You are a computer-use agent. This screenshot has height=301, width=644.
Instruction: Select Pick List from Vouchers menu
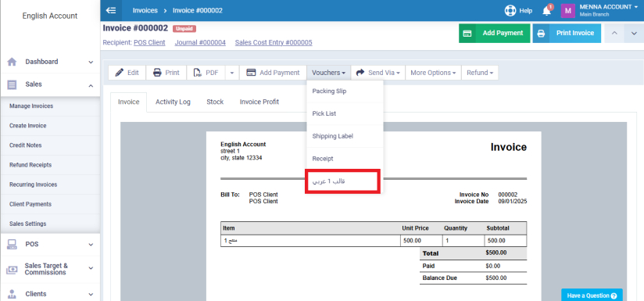click(345, 113)
